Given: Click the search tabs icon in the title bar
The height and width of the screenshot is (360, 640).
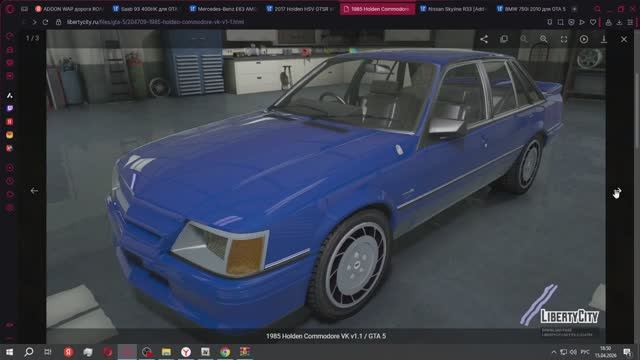Looking at the screenshot, I should [597, 9].
